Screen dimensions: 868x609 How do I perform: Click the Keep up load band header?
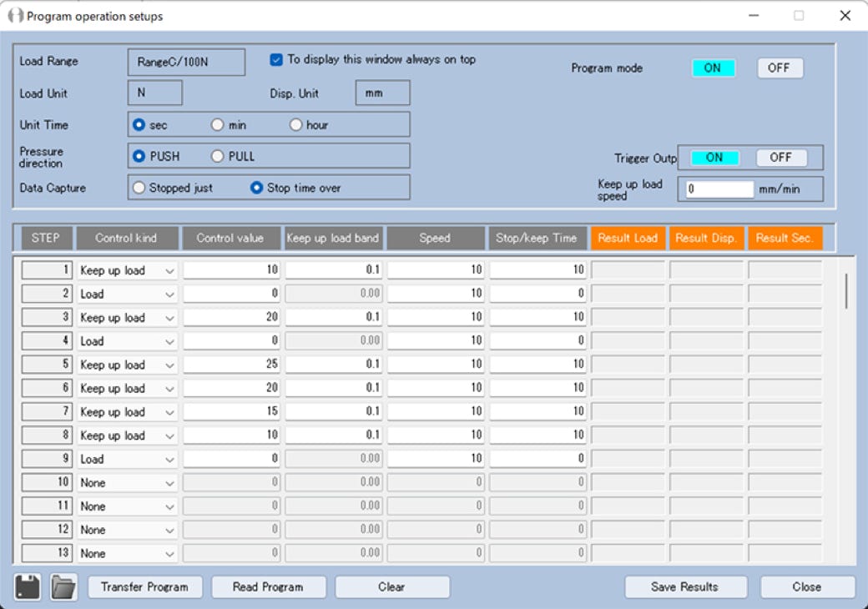(333, 239)
